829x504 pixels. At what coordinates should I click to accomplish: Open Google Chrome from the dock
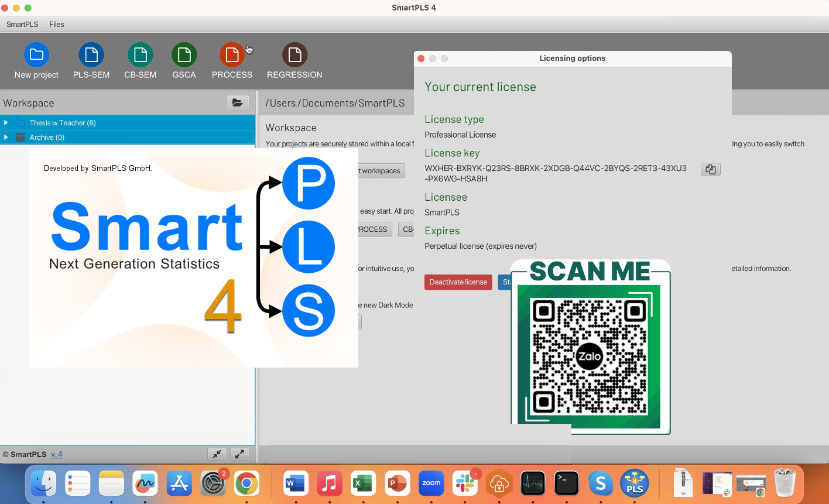point(246,484)
